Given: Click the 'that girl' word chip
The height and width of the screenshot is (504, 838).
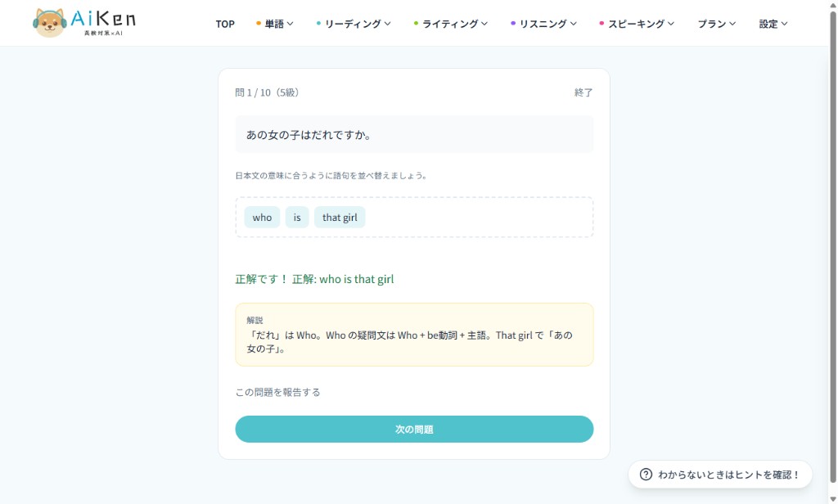Looking at the screenshot, I should (x=340, y=217).
